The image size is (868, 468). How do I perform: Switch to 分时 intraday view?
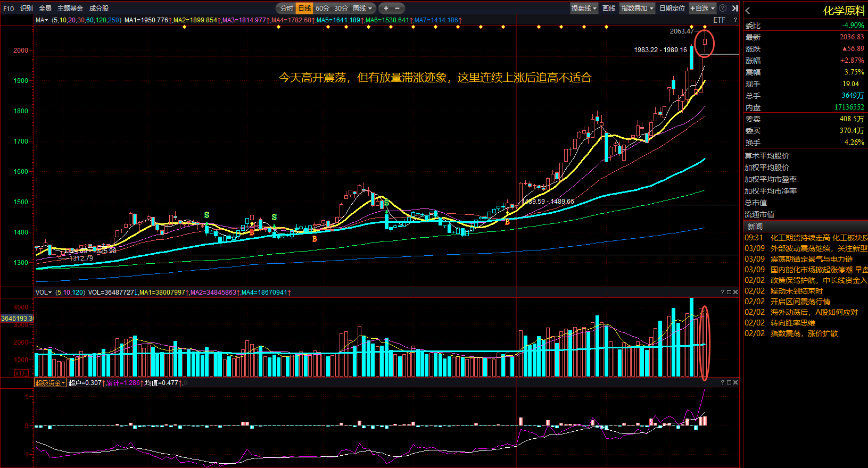(286, 8)
